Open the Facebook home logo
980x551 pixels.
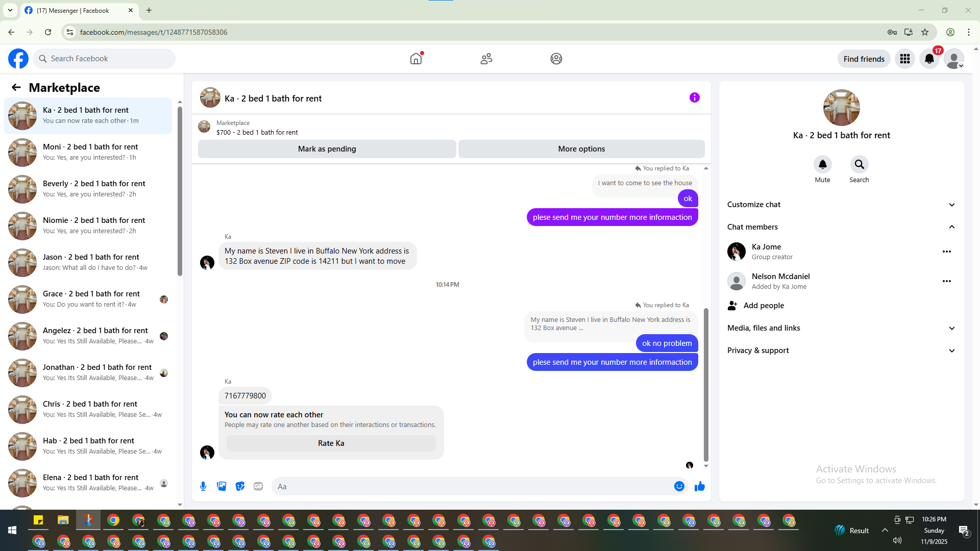click(18, 59)
